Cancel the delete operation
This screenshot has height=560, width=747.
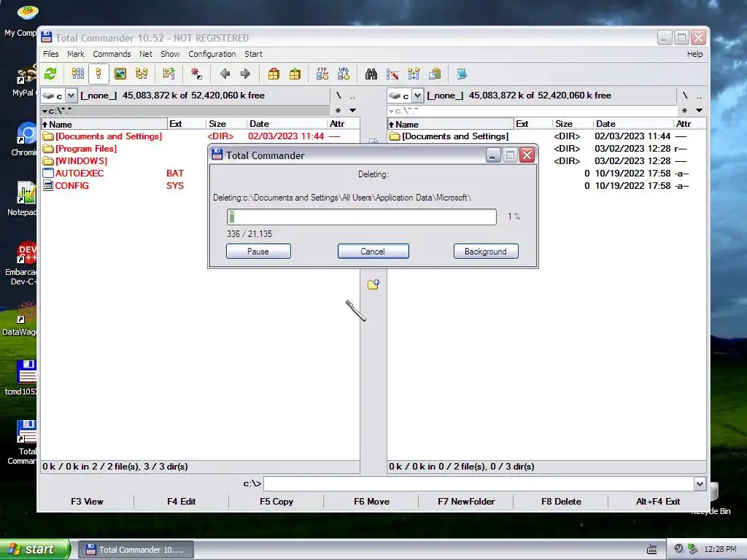[x=373, y=252]
